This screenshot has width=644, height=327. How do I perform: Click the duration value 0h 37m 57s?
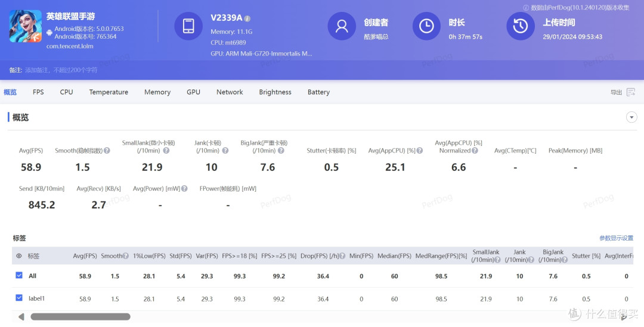(x=465, y=37)
